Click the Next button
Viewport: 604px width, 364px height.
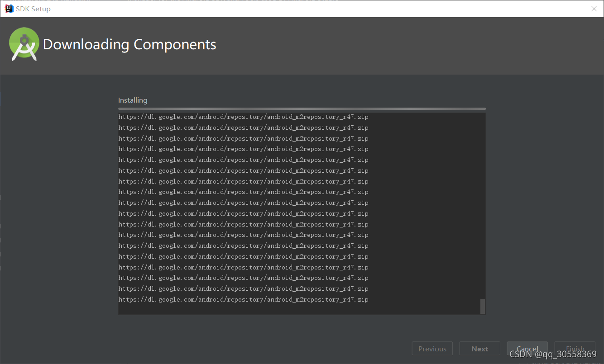(480, 349)
